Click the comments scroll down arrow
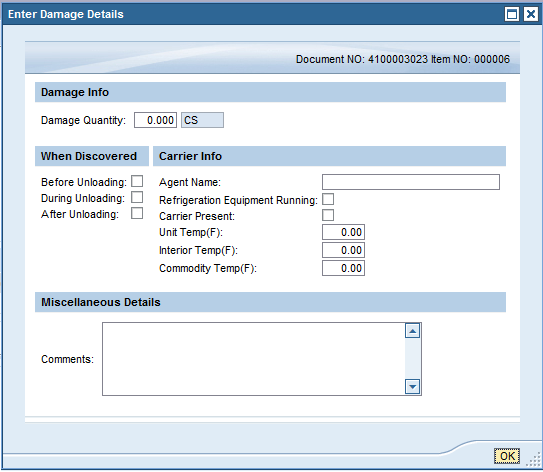The width and height of the screenshot is (543, 472). pyautogui.click(x=412, y=386)
